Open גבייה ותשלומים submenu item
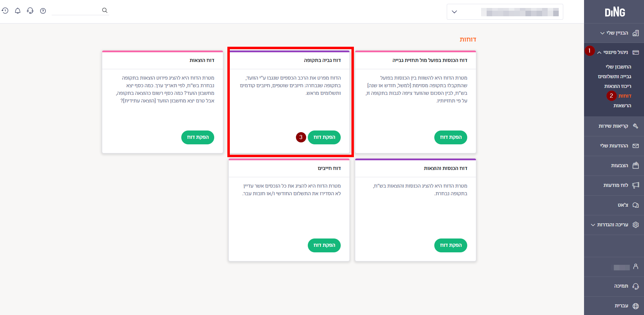The width and height of the screenshot is (644, 315). click(614, 76)
